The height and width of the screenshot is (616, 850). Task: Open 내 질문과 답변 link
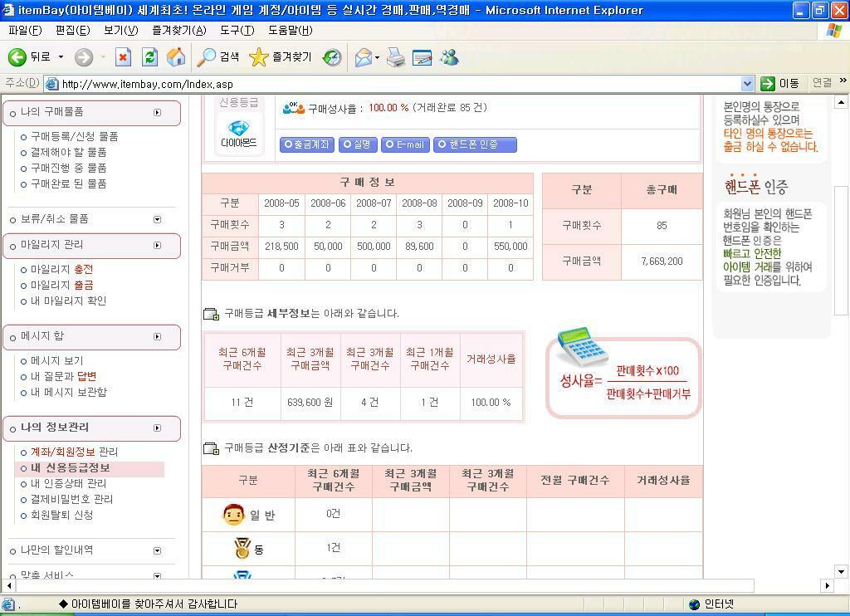63,377
